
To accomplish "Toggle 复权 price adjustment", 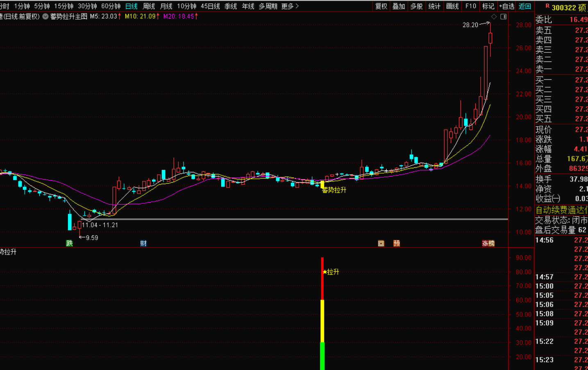I will coord(381,6).
